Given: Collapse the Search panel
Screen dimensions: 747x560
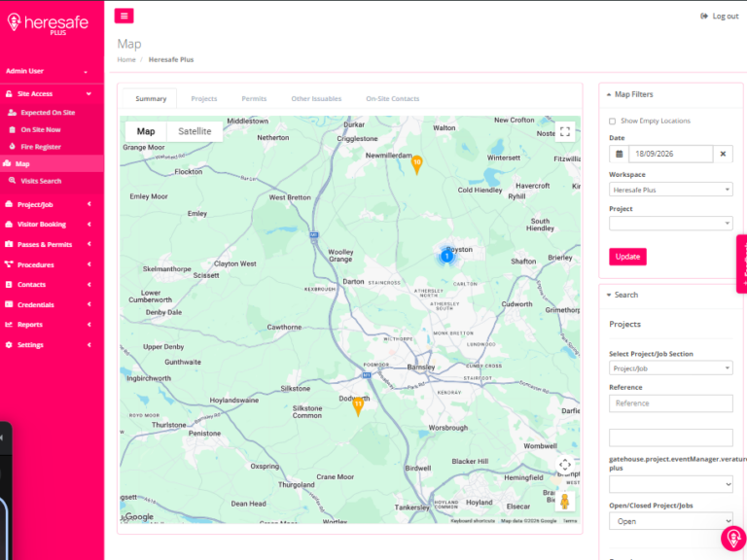Looking at the screenshot, I should click(622, 295).
